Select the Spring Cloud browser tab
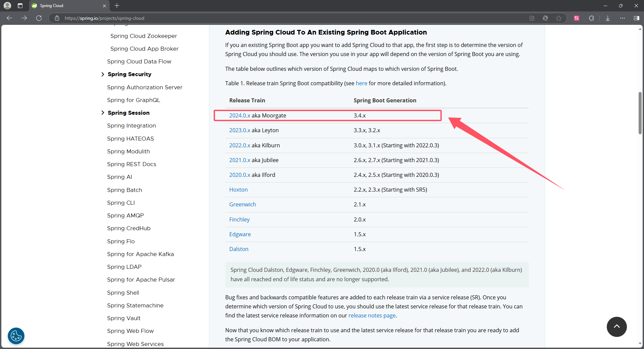644x349 pixels. [69, 6]
